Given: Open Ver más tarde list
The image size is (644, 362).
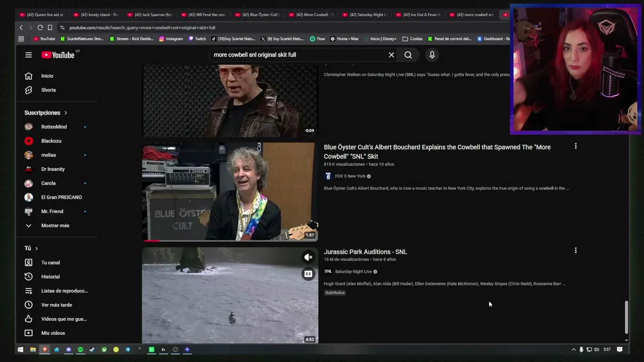Looking at the screenshot, I should pos(56,305).
